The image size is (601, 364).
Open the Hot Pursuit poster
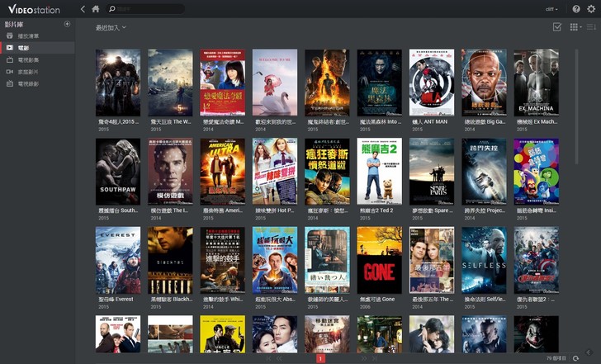pos(275,172)
